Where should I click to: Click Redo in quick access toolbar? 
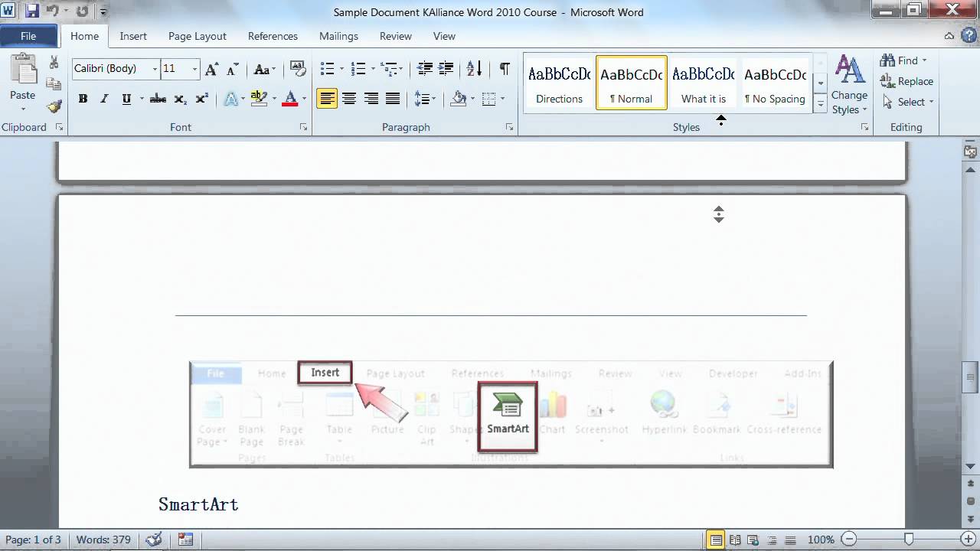point(82,11)
